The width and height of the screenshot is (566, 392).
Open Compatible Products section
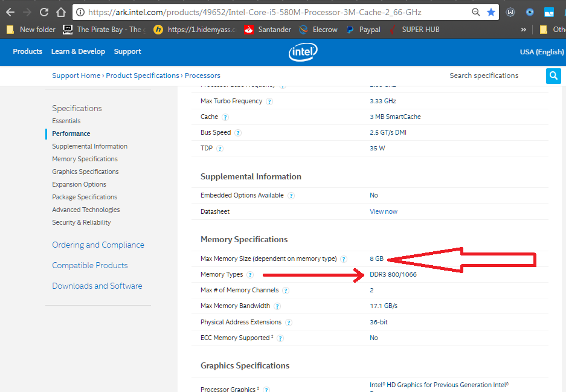(x=90, y=265)
